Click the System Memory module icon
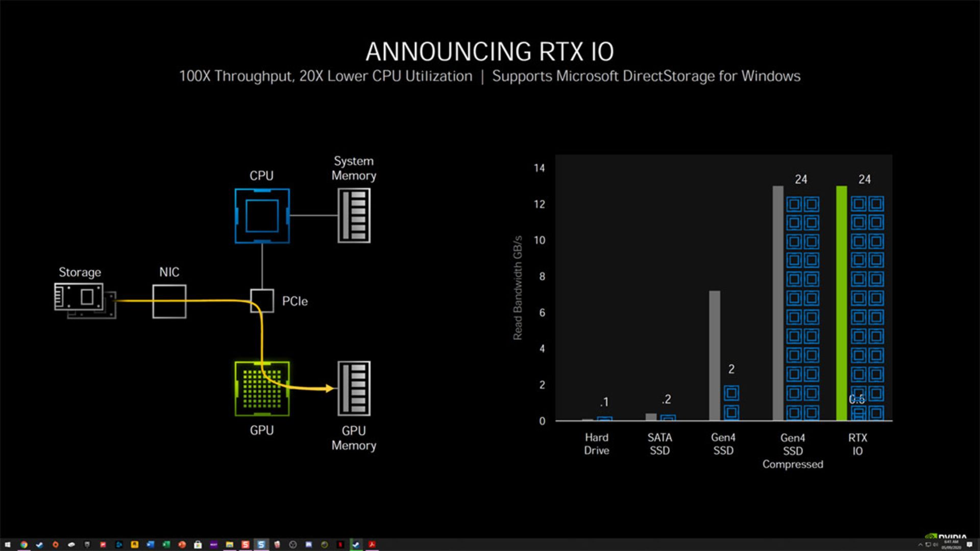The image size is (980, 551). (x=354, y=215)
